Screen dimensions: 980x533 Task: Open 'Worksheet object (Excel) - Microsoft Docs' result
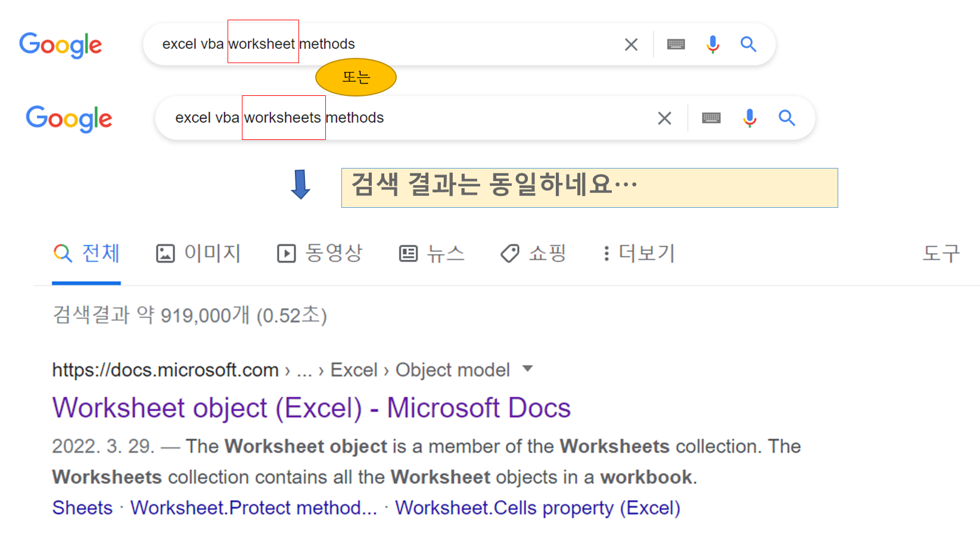point(312,408)
